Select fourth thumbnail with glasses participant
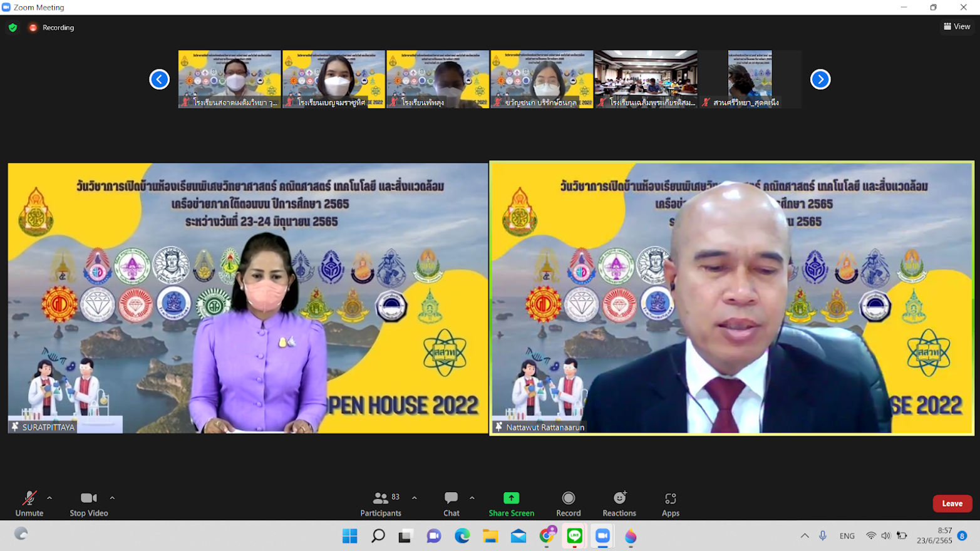 pos(542,80)
